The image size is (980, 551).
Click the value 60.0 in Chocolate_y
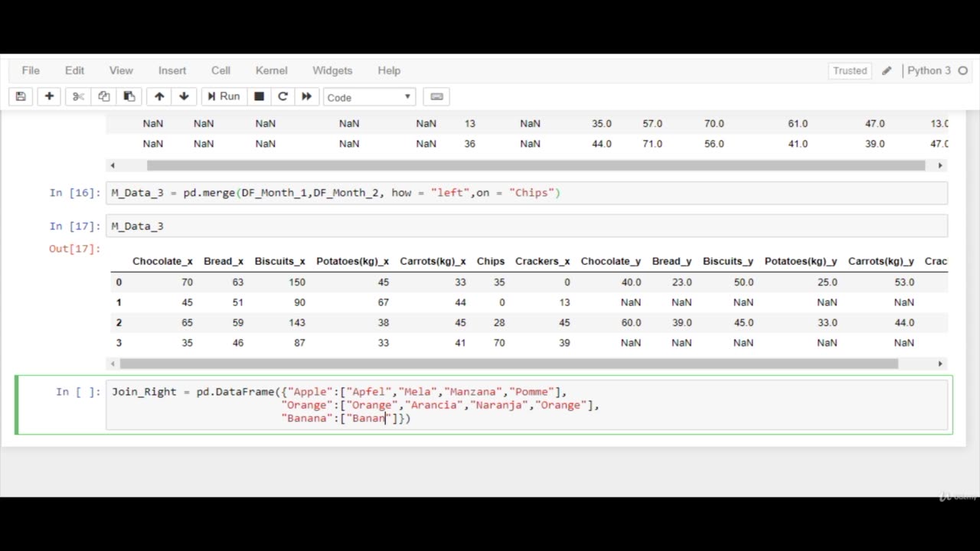point(631,323)
